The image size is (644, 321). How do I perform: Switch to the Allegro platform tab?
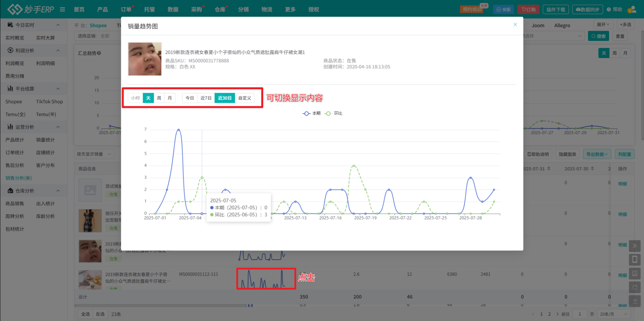click(562, 25)
